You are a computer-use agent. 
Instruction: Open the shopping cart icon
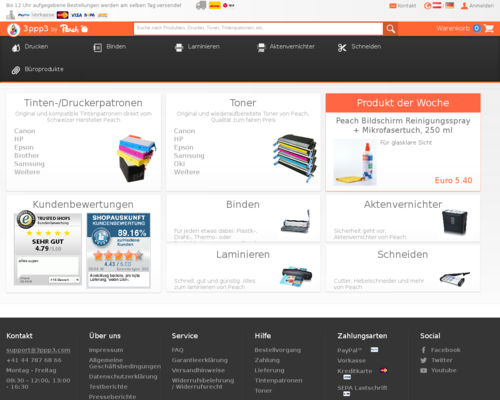489,29
